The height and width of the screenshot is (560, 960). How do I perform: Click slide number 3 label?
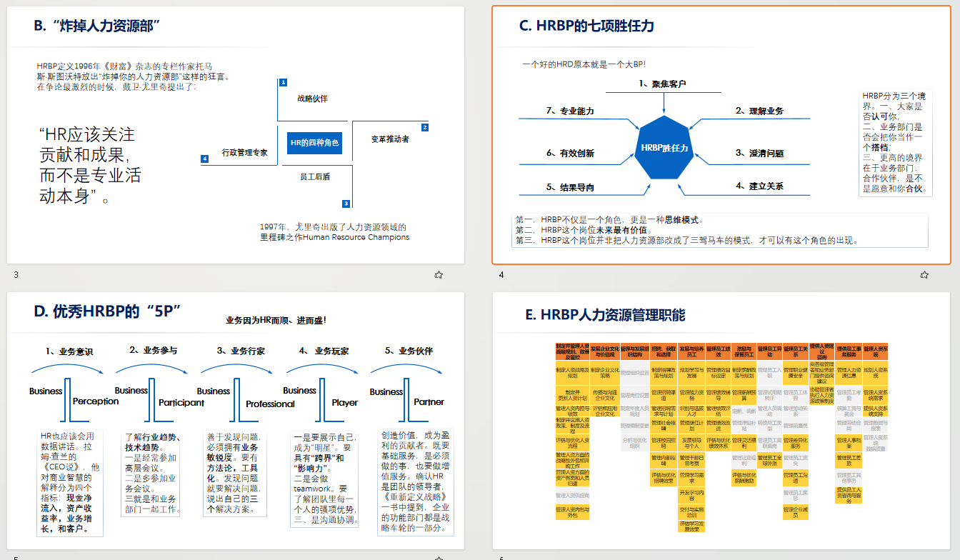coord(16,275)
